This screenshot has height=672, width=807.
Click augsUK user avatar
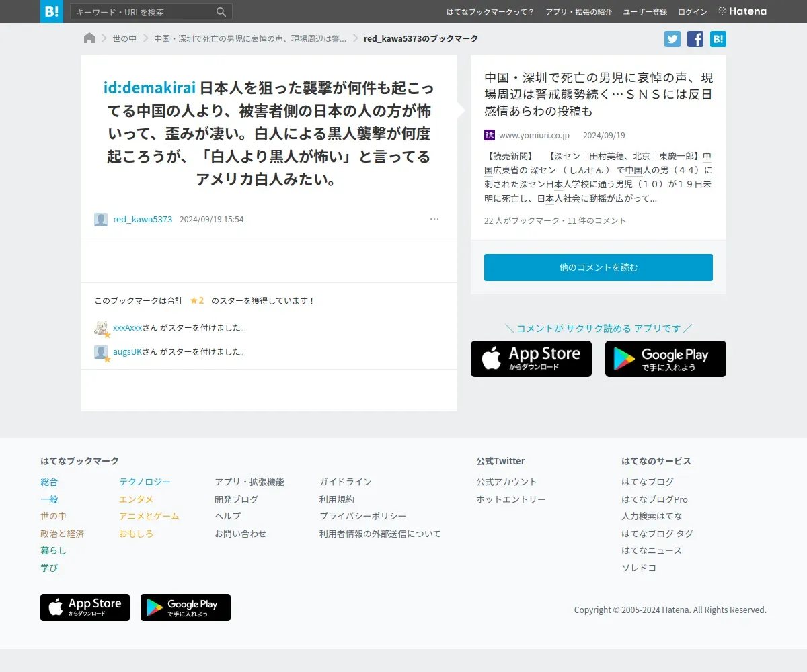click(x=101, y=352)
